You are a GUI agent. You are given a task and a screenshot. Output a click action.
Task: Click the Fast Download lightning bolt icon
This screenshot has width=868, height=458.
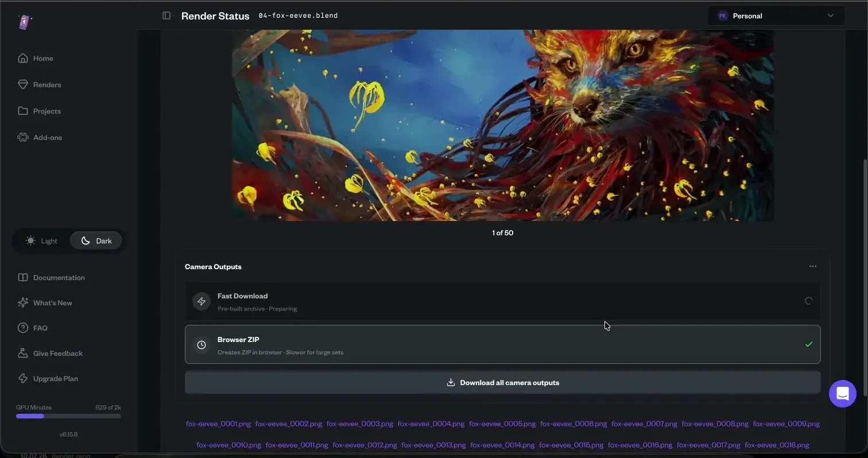[201, 301]
